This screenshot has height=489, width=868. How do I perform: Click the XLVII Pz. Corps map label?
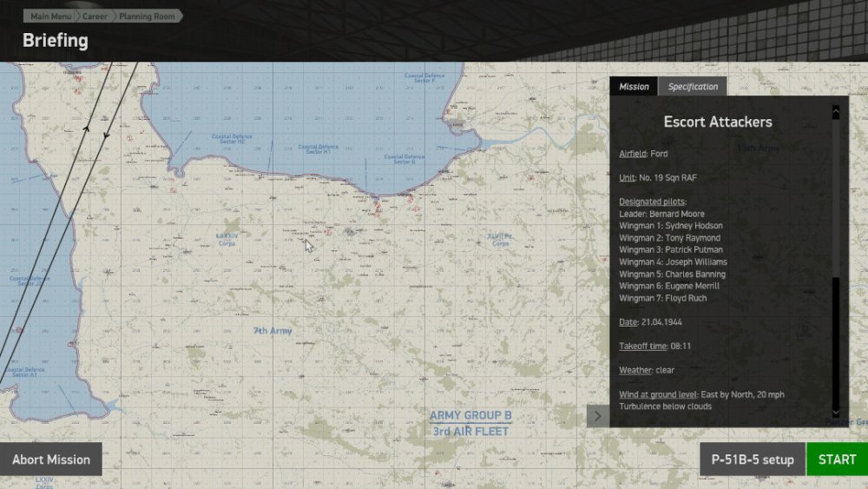coord(500,239)
